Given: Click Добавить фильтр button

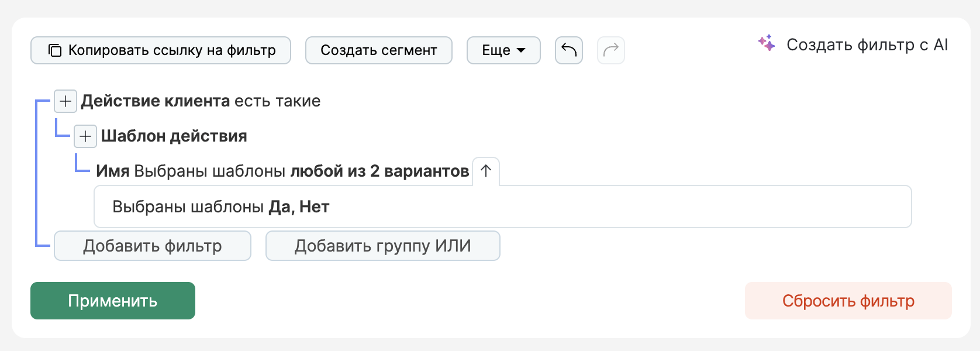Looking at the screenshot, I should click(x=153, y=246).
